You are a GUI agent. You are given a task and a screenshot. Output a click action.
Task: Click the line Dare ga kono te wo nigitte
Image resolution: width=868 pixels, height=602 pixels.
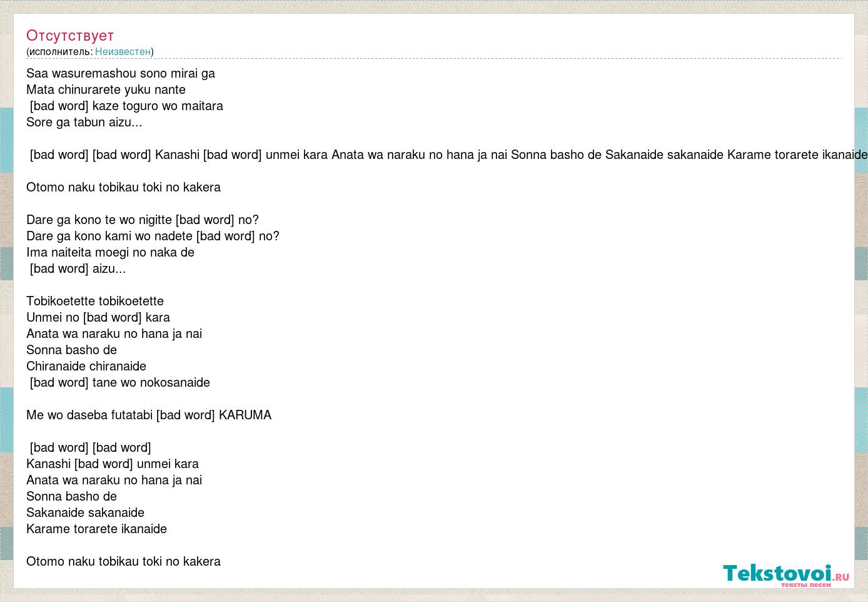143,220
